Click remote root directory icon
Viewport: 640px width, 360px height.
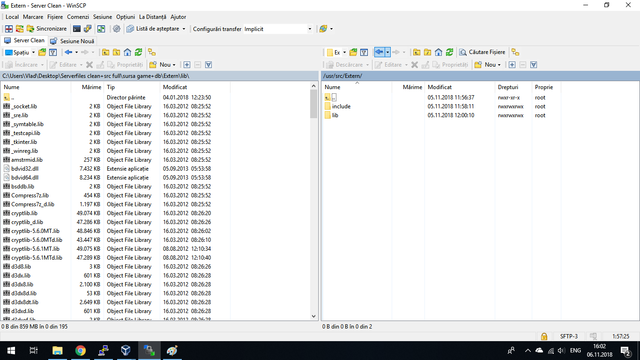tap(427, 53)
